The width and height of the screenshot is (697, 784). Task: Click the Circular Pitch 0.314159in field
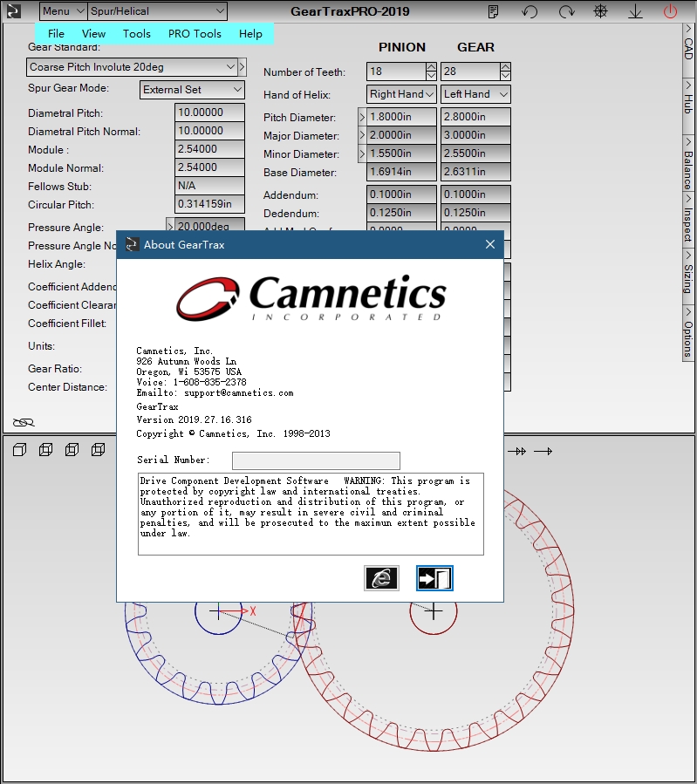pos(209,204)
